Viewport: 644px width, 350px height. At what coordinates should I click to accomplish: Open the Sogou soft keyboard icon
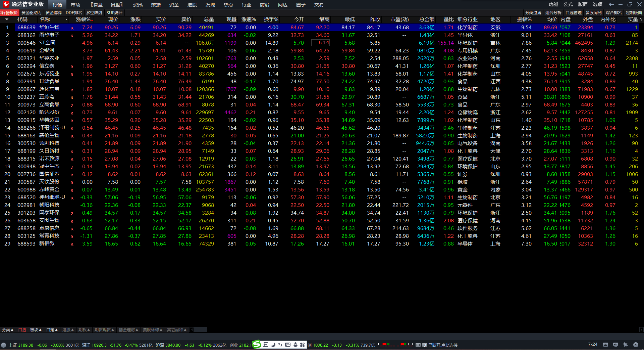(x=288, y=345)
